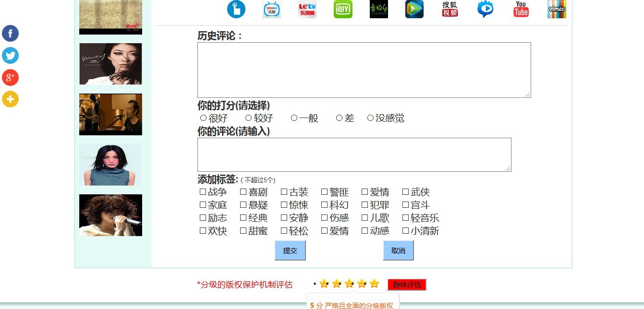The width and height of the screenshot is (644, 309).
Task: Open the short-haired woman portrait thumbnail
Action: (x=110, y=165)
